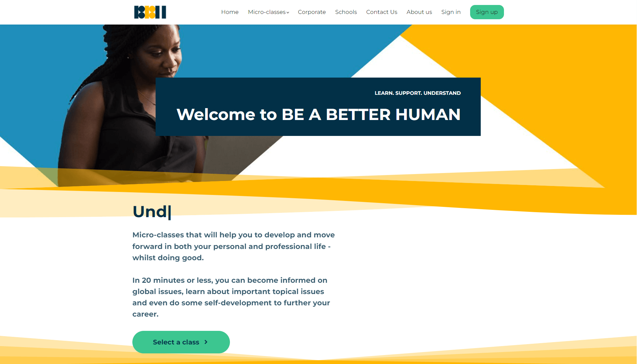Click the Contact Us icon
This screenshot has width=637, height=364.
tap(382, 12)
